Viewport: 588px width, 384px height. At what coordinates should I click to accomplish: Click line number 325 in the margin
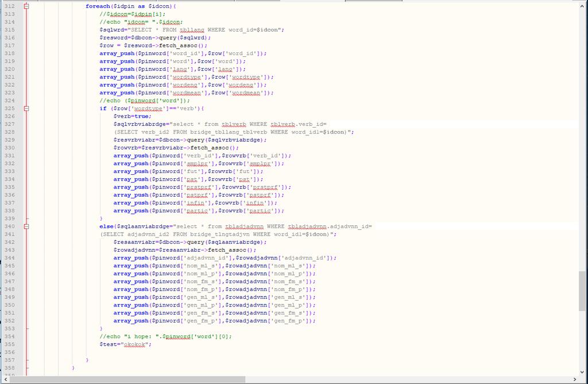coord(10,109)
